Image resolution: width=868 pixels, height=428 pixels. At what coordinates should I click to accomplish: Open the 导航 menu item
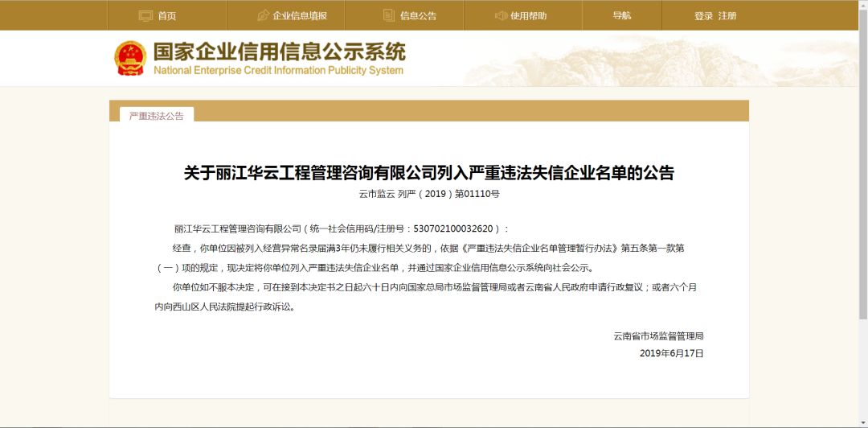pos(621,15)
